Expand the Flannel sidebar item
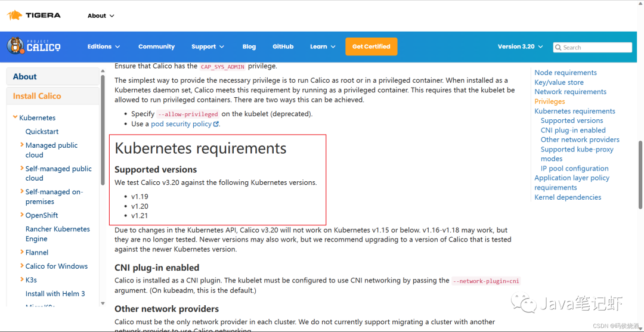The width and height of the screenshot is (644, 332). pos(22,252)
